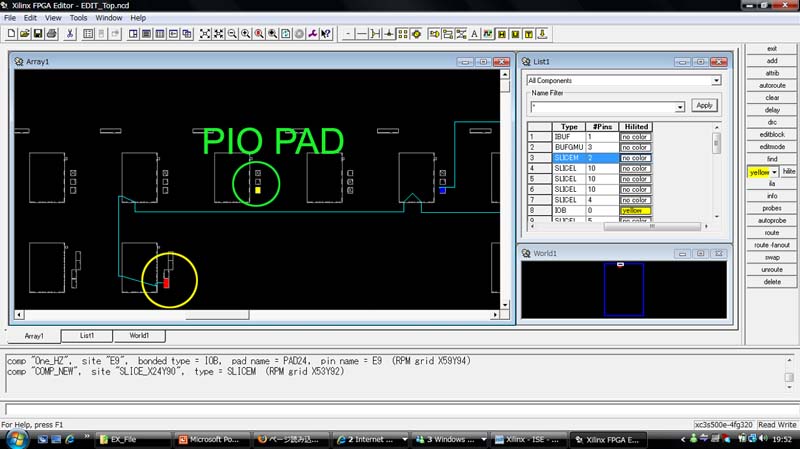Screen dimensions: 800x449
Task: Click the swap button
Action: pos(772,258)
